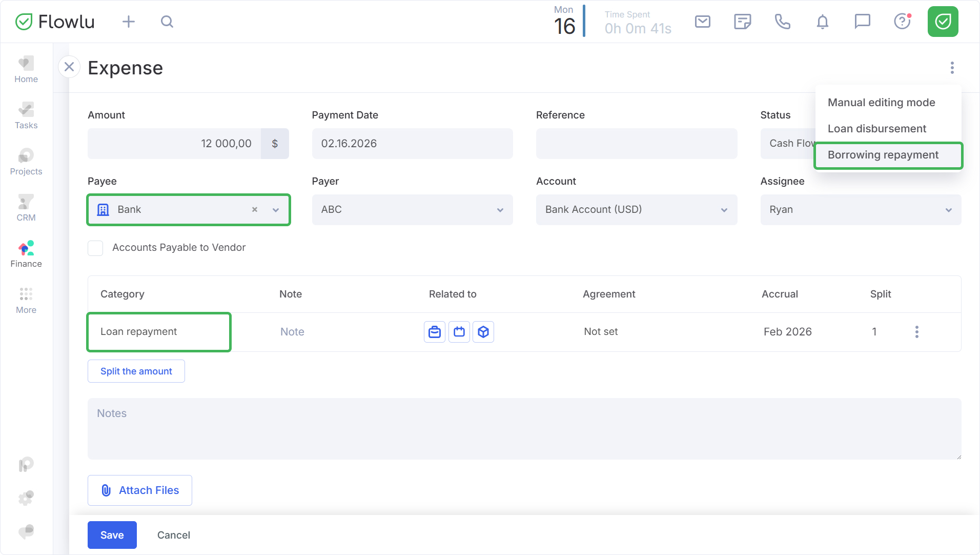Clear the Bank payee selection

pyautogui.click(x=255, y=210)
